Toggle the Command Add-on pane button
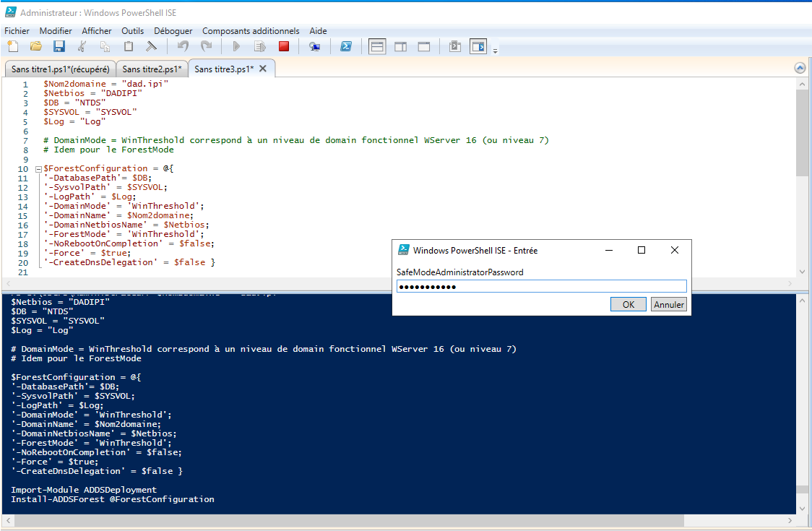 tap(478, 47)
